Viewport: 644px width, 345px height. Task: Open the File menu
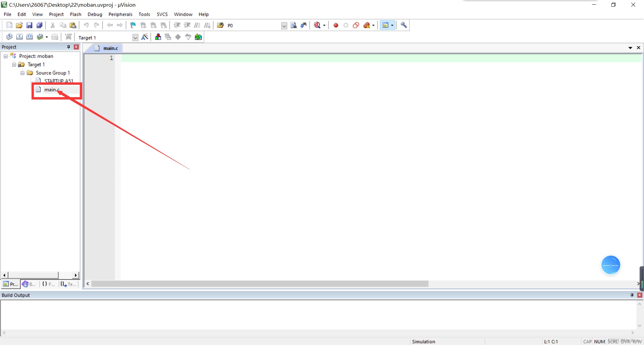[7, 14]
